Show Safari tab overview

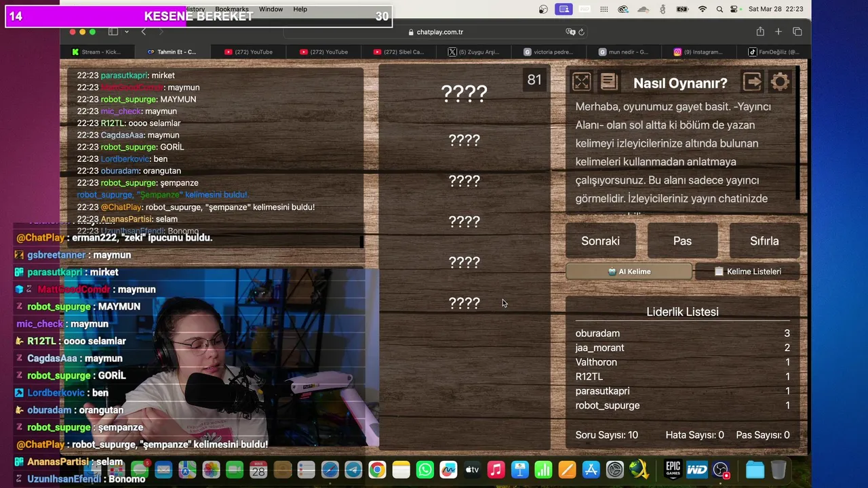coord(797,32)
